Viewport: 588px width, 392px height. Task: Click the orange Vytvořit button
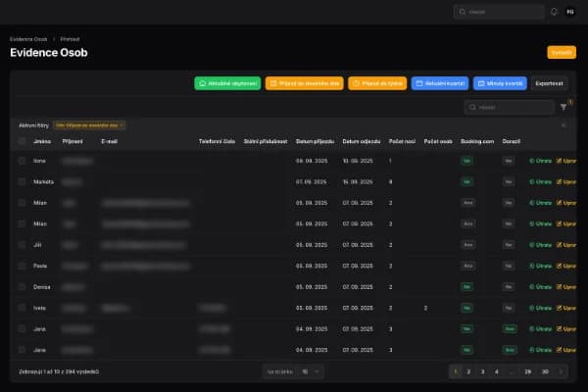[562, 53]
